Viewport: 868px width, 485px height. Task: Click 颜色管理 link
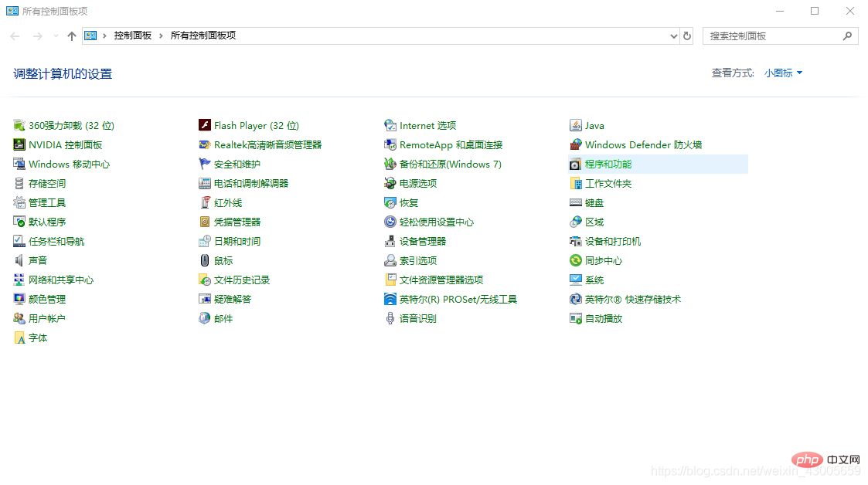click(x=47, y=299)
